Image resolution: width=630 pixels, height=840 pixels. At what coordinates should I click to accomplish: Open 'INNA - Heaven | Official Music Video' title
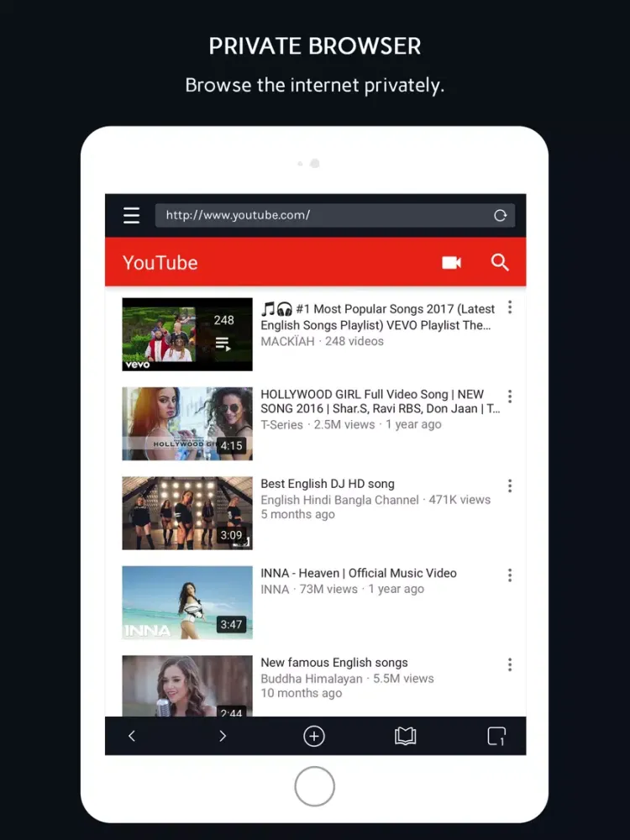[359, 573]
